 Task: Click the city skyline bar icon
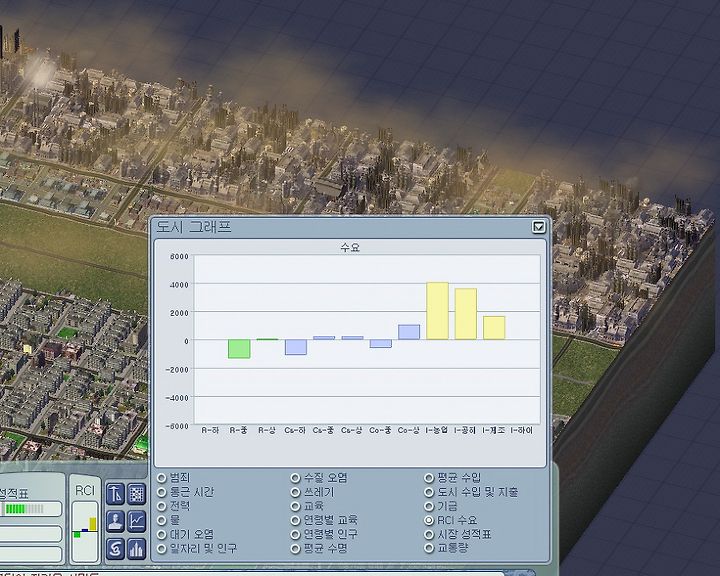tap(137, 548)
